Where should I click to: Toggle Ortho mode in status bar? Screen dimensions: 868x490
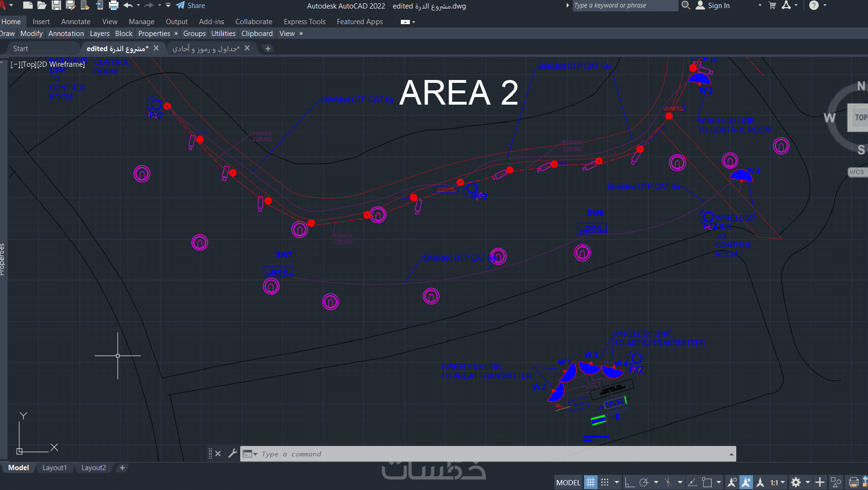pyautogui.click(x=630, y=482)
